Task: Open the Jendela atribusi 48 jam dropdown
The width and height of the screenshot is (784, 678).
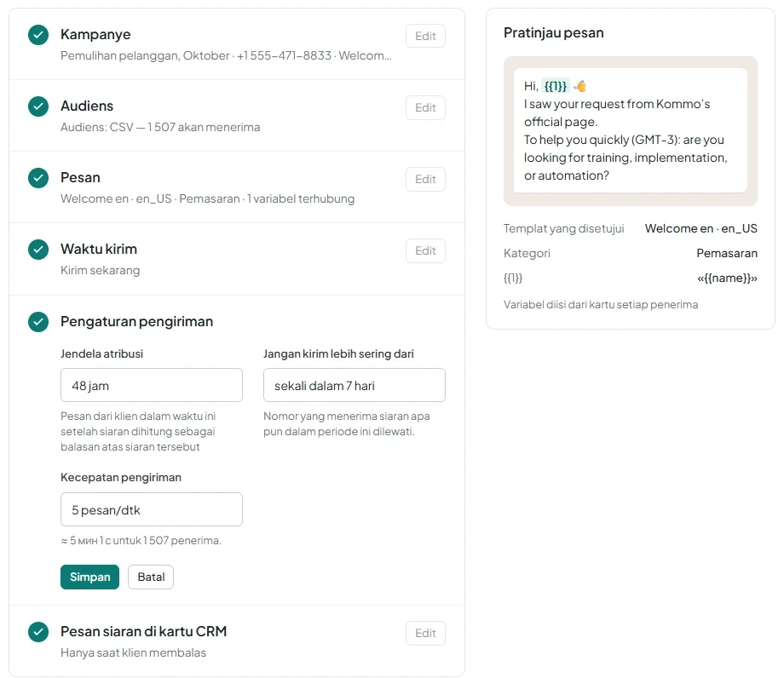Action: [152, 385]
